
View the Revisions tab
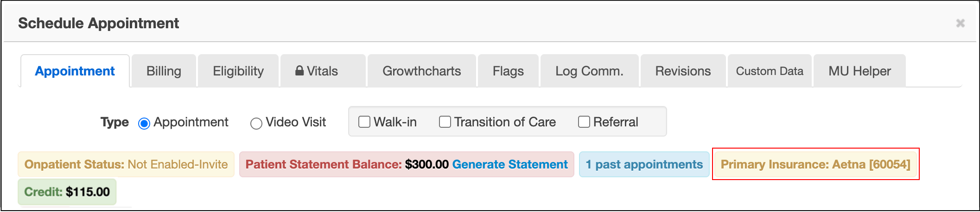point(683,71)
